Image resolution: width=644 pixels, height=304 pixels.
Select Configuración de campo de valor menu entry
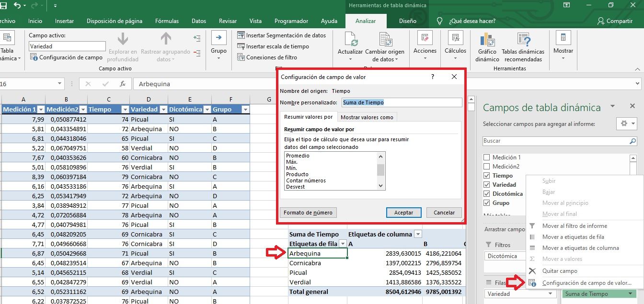(x=586, y=283)
